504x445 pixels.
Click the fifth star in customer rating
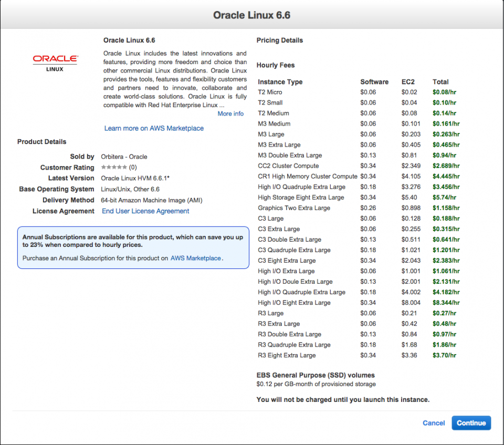pyautogui.click(x=124, y=167)
